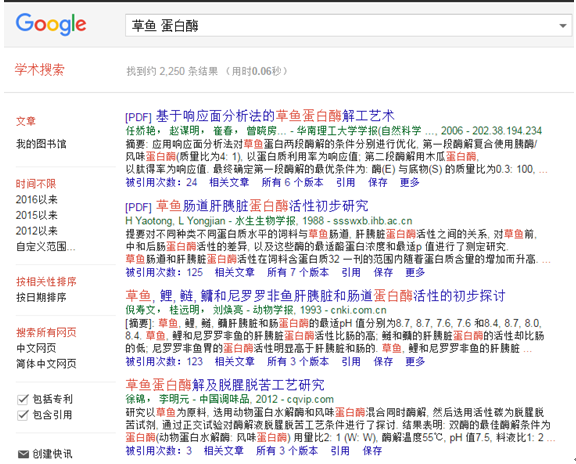Open the search box dropdown arrow
The width and height of the screenshot is (576, 464).
pyautogui.click(x=562, y=26)
